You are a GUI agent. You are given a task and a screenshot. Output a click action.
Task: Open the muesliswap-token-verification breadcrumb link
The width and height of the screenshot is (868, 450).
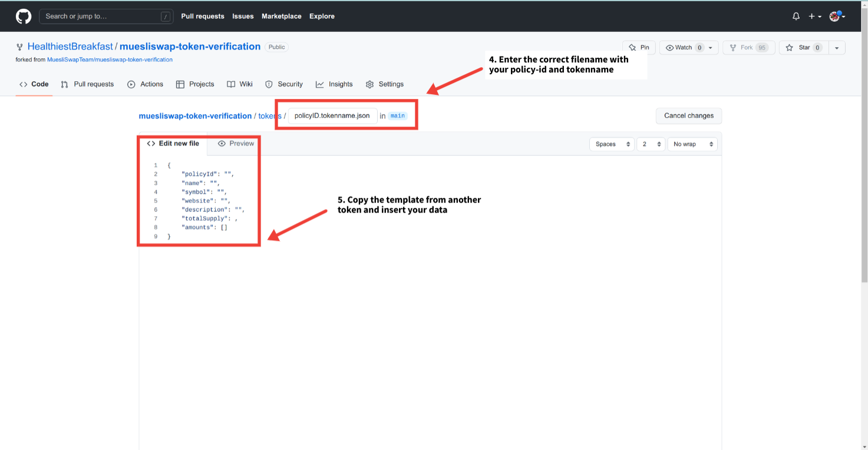coord(195,116)
